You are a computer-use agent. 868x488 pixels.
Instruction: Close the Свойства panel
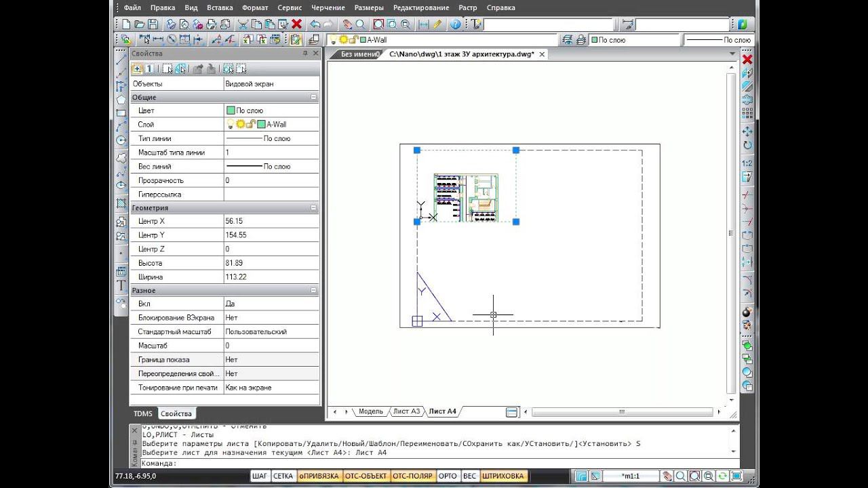tap(315, 53)
